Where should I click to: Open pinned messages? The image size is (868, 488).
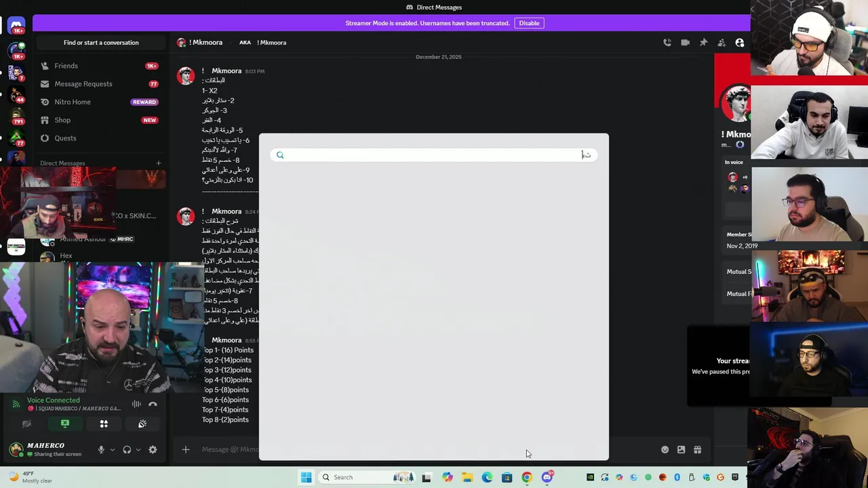pos(704,43)
